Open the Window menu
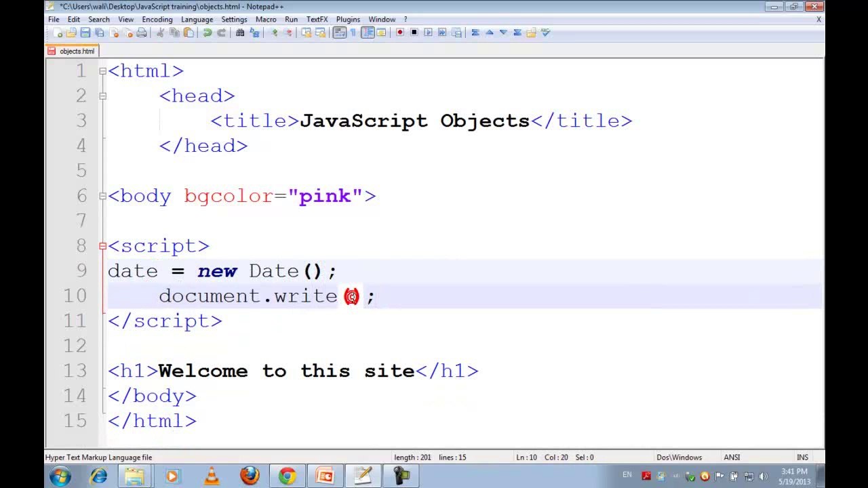868x488 pixels. (x=382, y=19)
